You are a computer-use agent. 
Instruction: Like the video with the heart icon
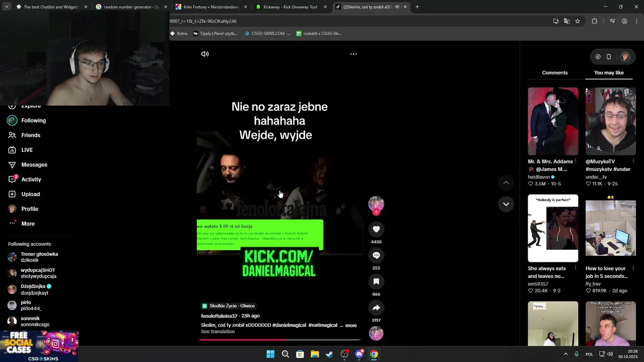tap(376, 229)
